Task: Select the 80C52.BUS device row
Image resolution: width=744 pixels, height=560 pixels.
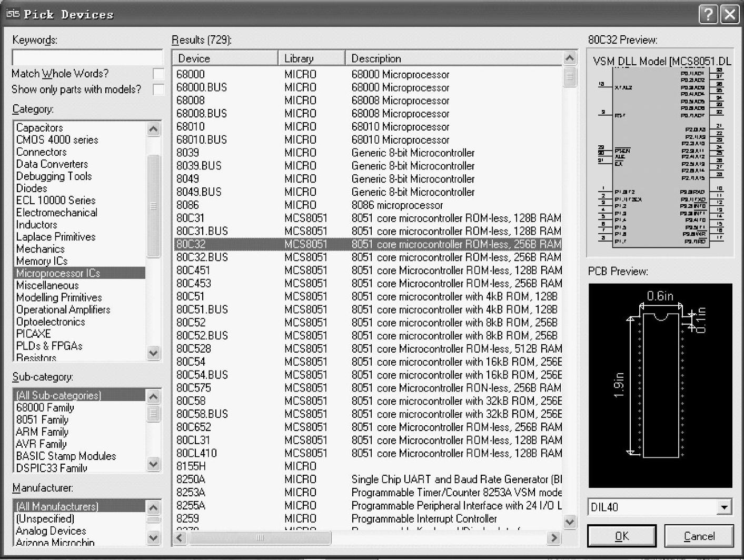Action: tap(368, 335)
